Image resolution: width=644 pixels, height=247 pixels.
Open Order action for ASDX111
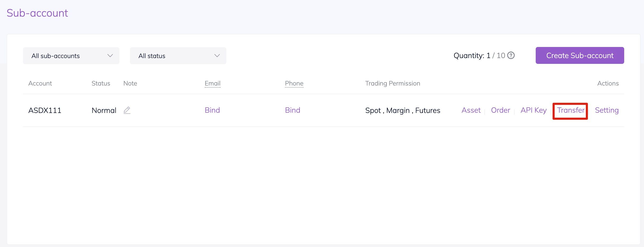point(500,110)
